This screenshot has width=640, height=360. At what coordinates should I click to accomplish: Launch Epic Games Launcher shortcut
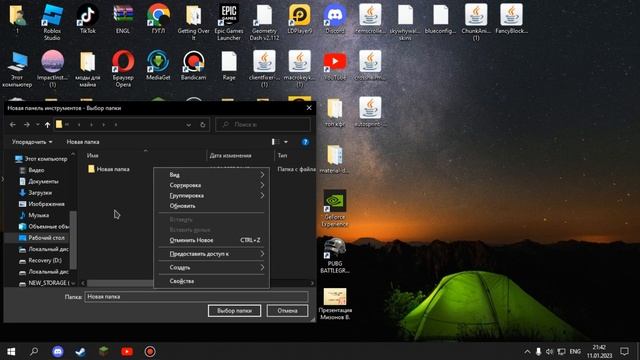click(229, 22)
